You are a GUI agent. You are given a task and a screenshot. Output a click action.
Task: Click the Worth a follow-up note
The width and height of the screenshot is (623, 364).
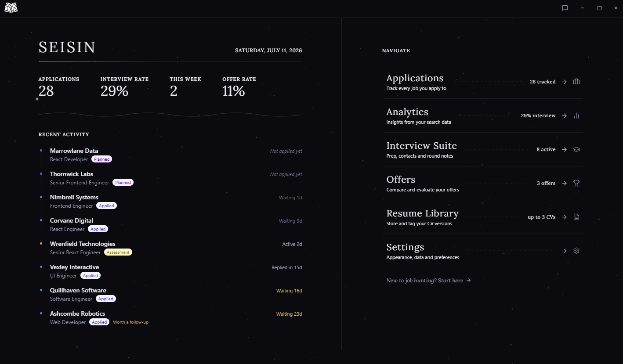pos(130,322)
